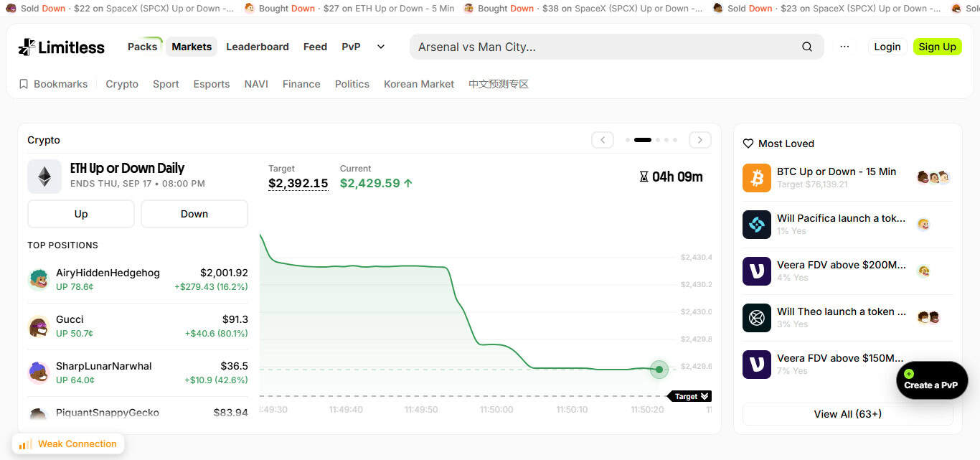This screenshot has height=460, width=980.
Task: Open the Feed tab
Action: (x=315, y=47)
